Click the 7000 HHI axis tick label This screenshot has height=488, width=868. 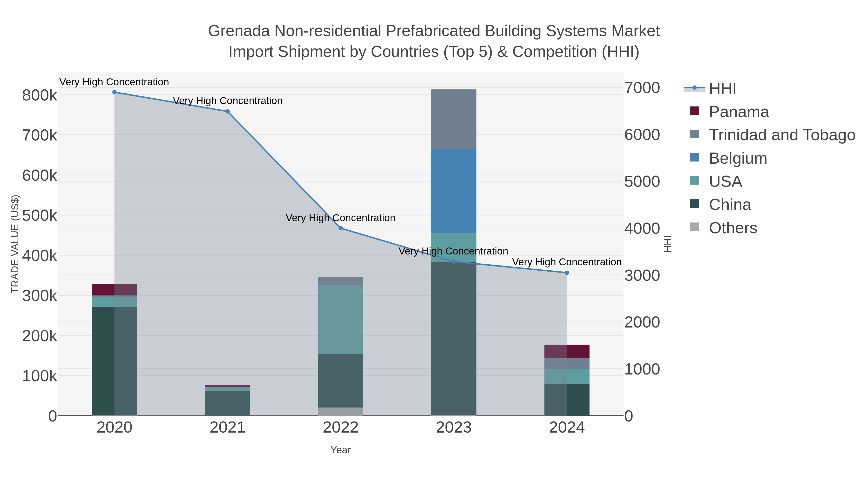coord(642,88)
